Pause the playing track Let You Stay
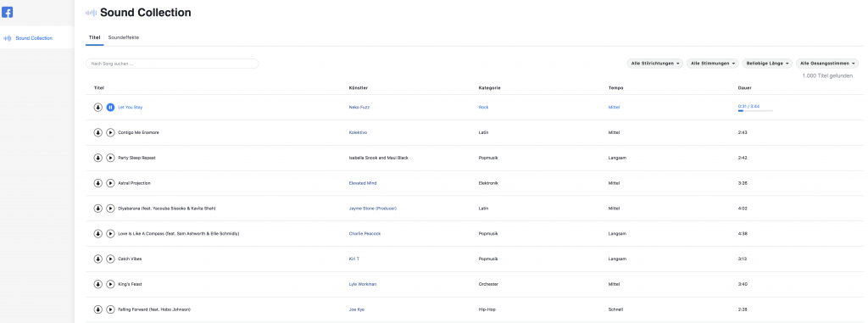The width and height of the screenshot is (868, 323). tap(111, 107)
